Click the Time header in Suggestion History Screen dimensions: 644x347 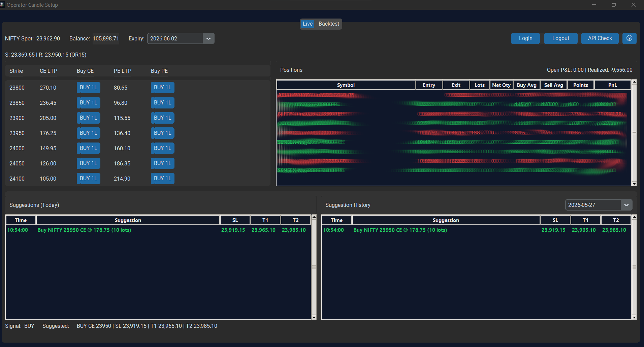tap(336, 220)
